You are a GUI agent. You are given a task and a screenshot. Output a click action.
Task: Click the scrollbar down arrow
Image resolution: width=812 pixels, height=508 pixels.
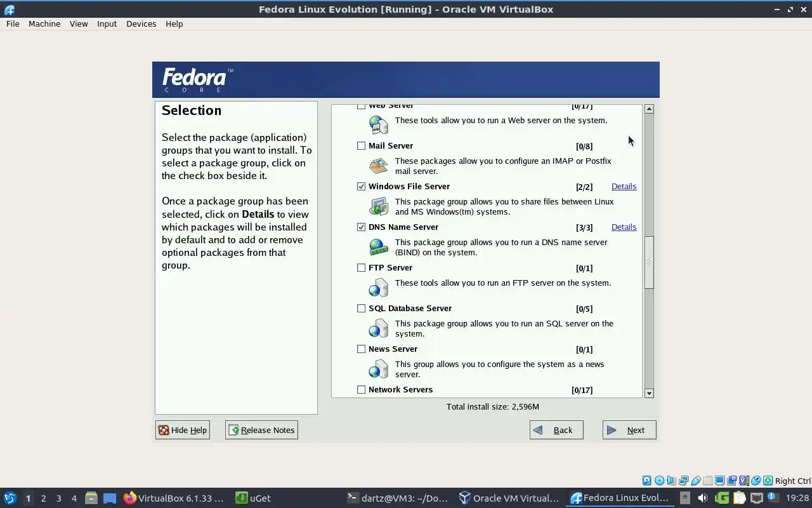pyautogui.click(x=649, y=393)
